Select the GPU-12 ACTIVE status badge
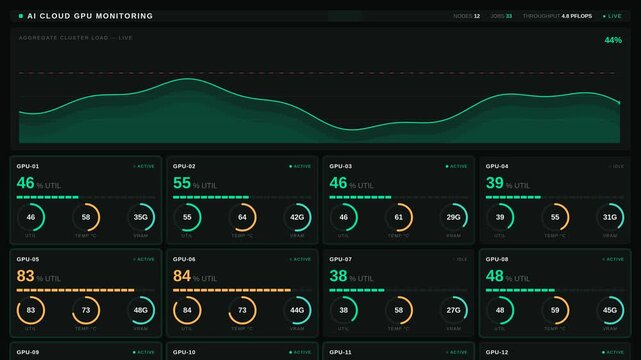 pos(613,352)
